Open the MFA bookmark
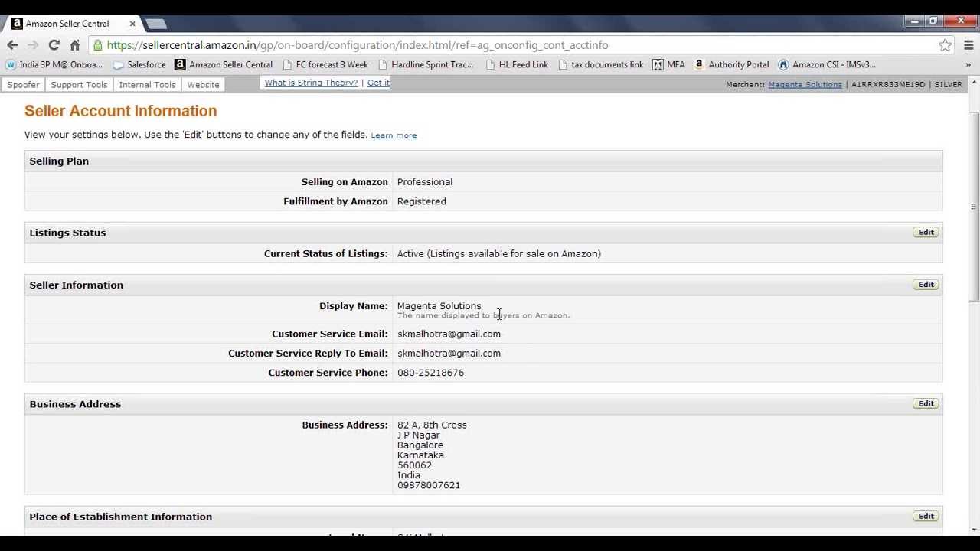Screen dimensions: 980x551 668,64
